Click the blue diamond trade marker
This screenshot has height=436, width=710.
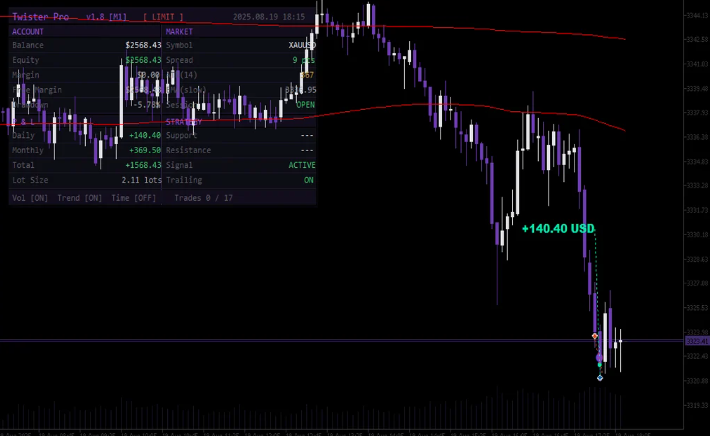pyautogui.click(x=600, y=378)
